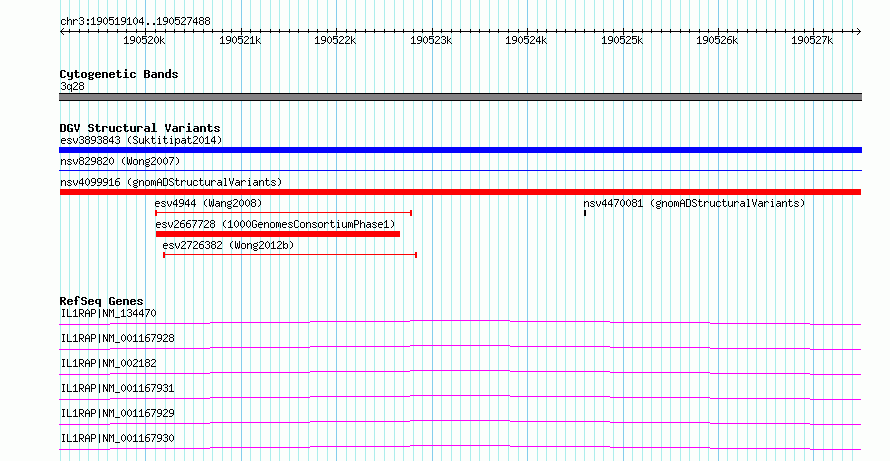Click the DGV Structural Variants track title

(140, 128)
